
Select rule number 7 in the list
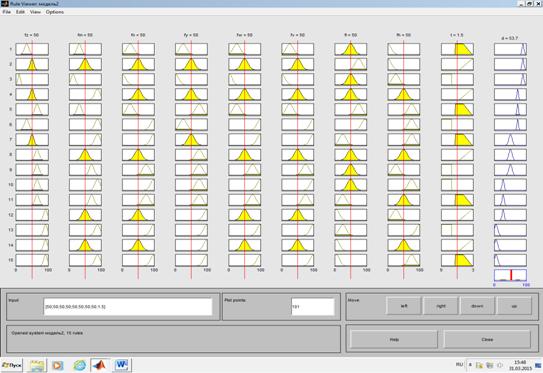pos(11,140)
